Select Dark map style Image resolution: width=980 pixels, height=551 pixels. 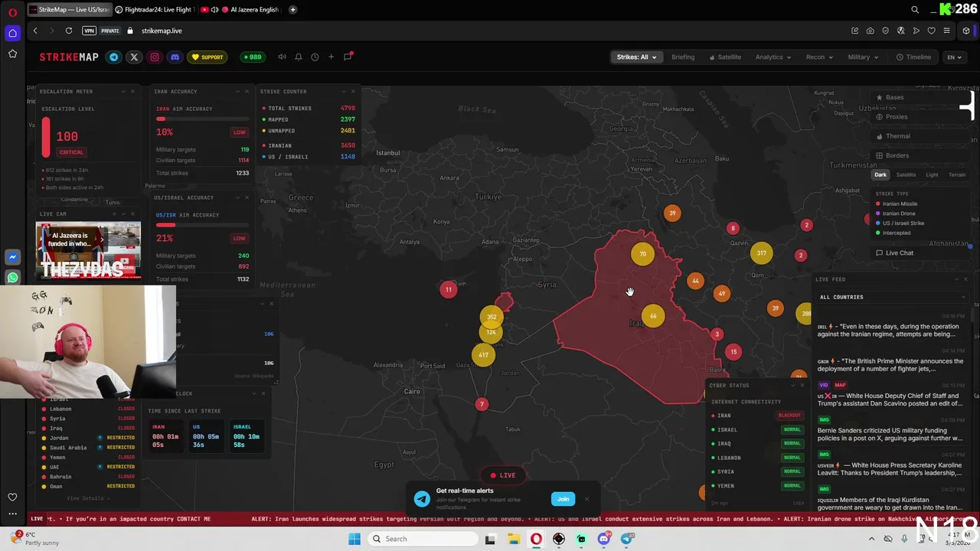(x=880, y=174)
